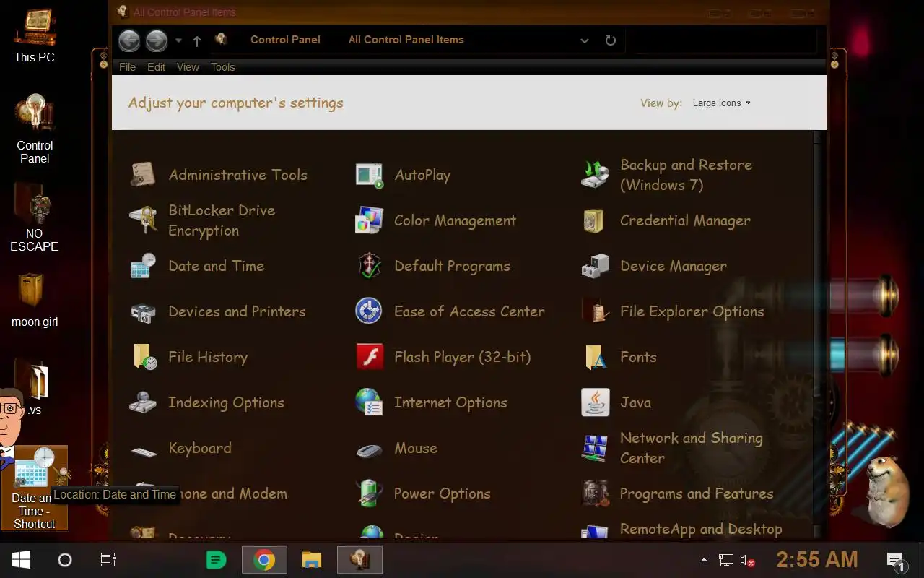The width and height of the screenshot is (924, 578).
Task: Click the Internet Options text label
Action: (x=450, y=403)
